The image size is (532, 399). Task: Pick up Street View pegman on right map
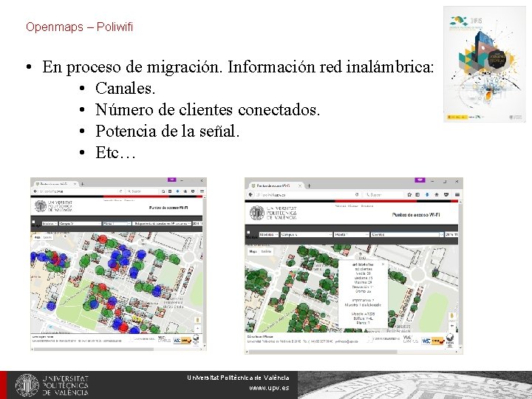[x=452, y=316]
